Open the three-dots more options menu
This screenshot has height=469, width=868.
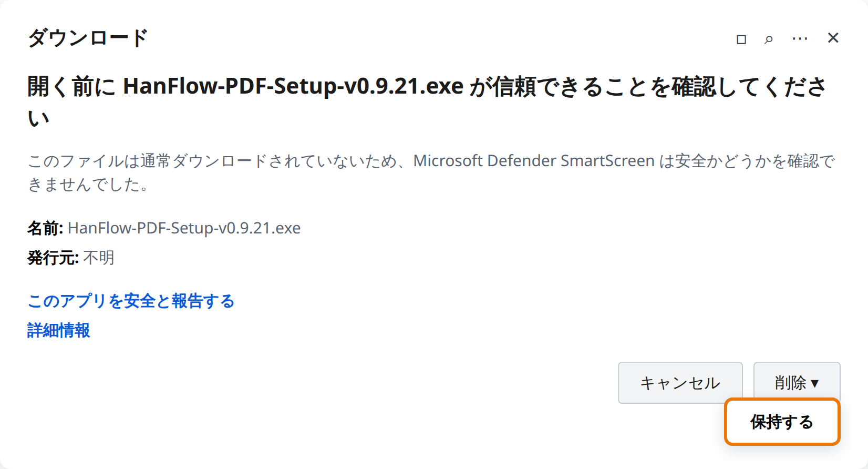(x=800, y=39)
